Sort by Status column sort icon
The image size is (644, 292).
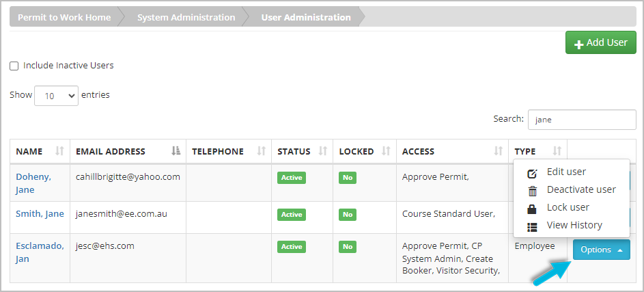click(x=322, y=151)
